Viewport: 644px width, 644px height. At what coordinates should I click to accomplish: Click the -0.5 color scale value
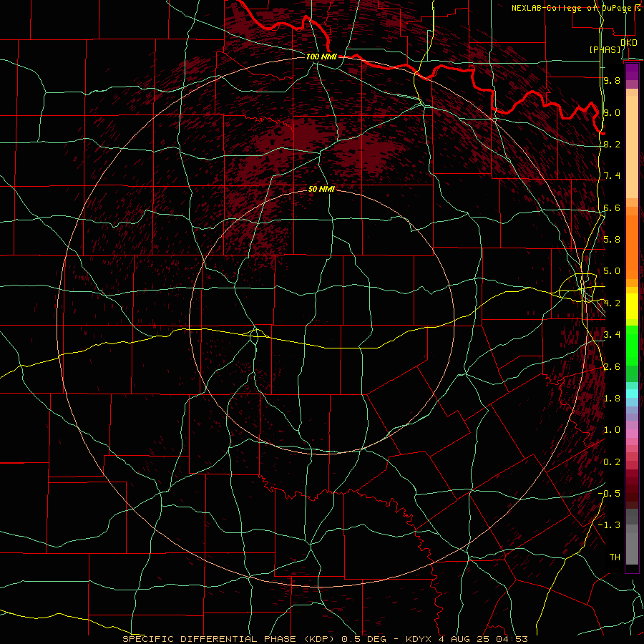[609, 494]
